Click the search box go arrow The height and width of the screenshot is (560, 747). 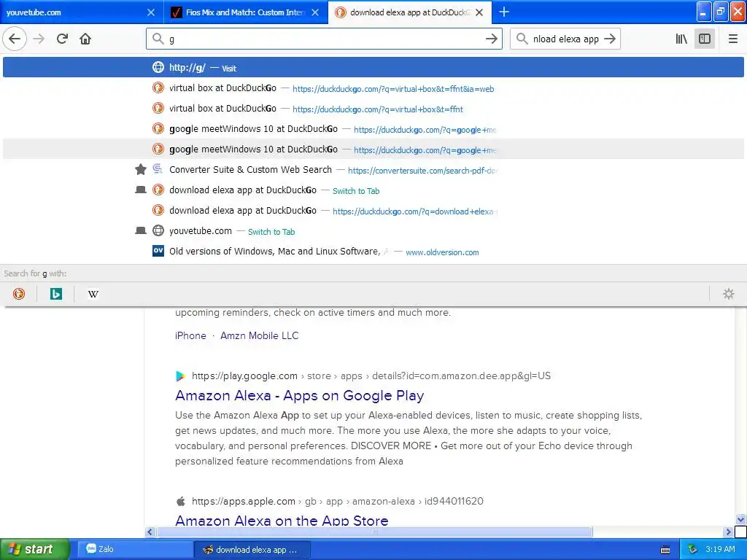click(610, 39)
